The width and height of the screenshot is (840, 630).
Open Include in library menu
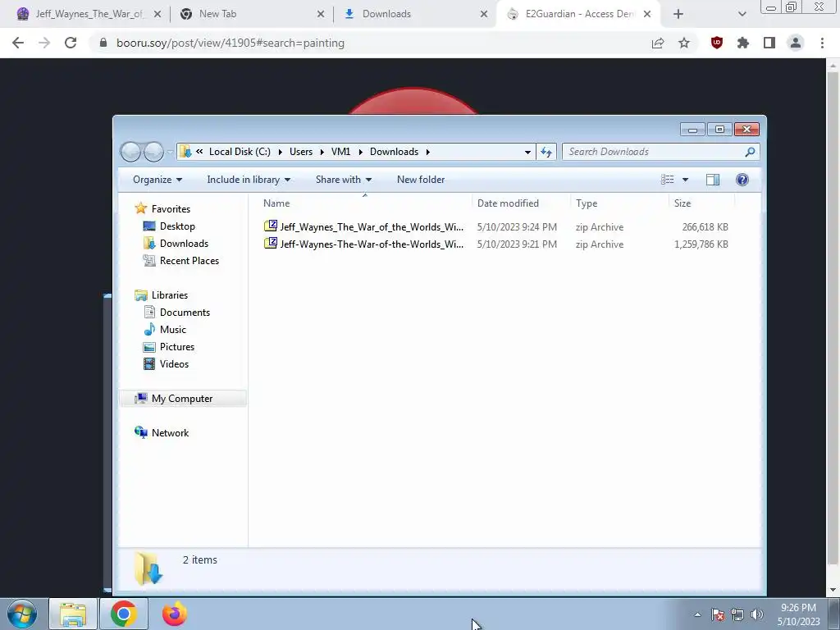pyautogui.click(x=249, y=180)
